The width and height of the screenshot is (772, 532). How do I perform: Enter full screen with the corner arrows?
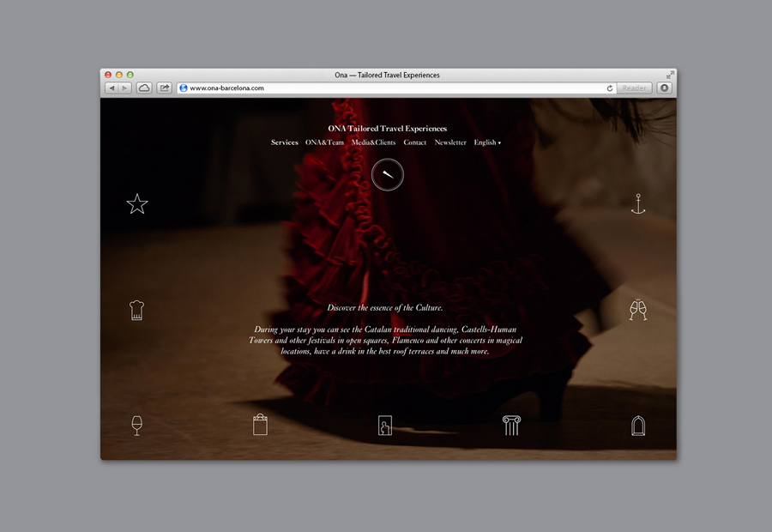point(670,75)
